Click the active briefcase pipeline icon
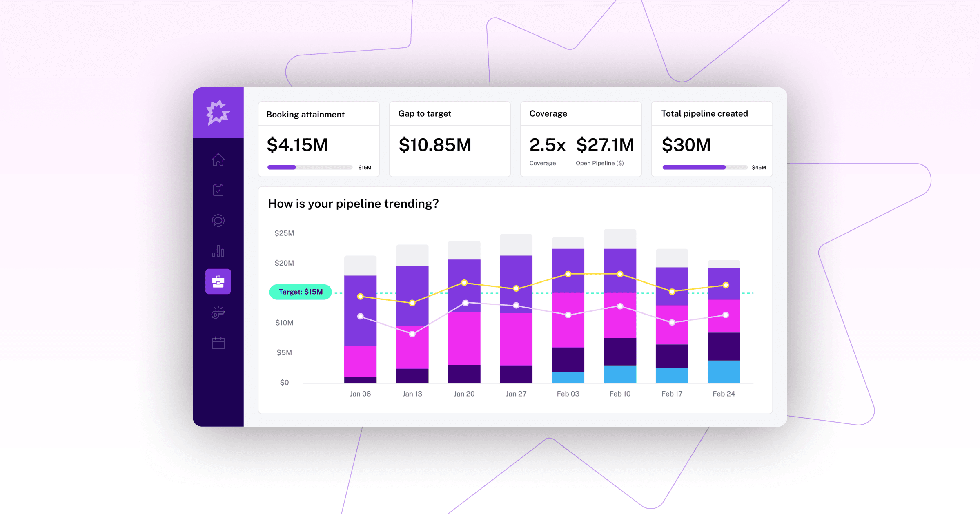 tap(218, 281)
